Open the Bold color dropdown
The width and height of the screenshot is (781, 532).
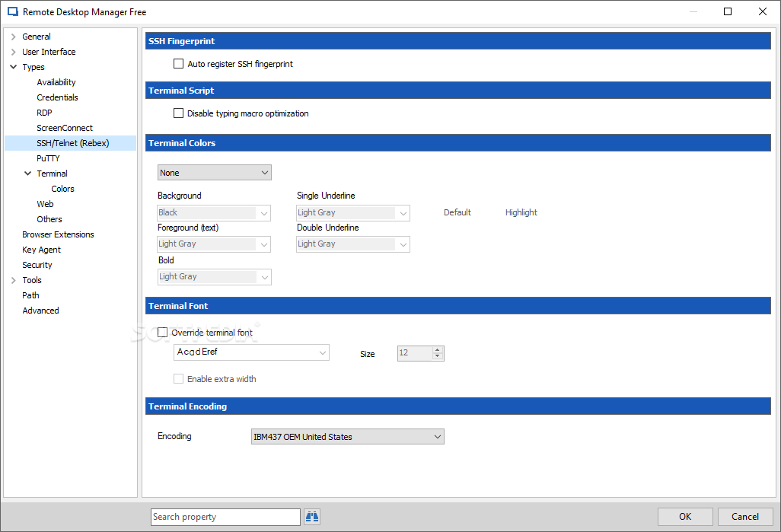click(214, 276)
